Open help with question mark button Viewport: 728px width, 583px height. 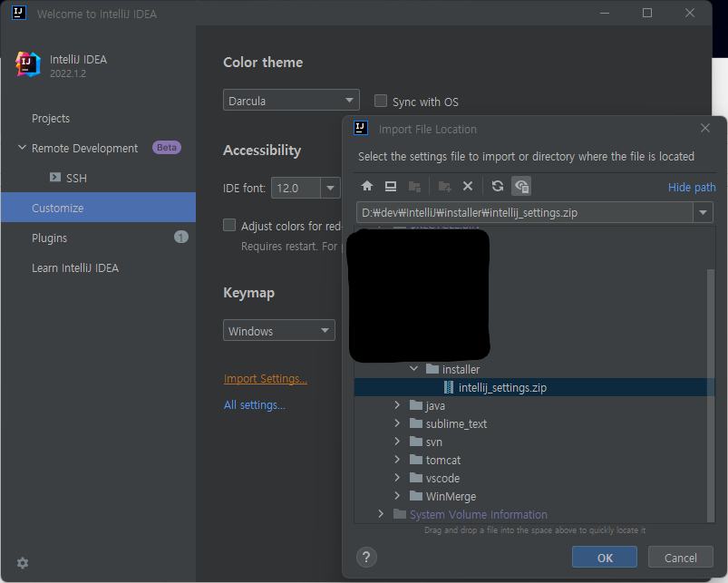point(366,557)
